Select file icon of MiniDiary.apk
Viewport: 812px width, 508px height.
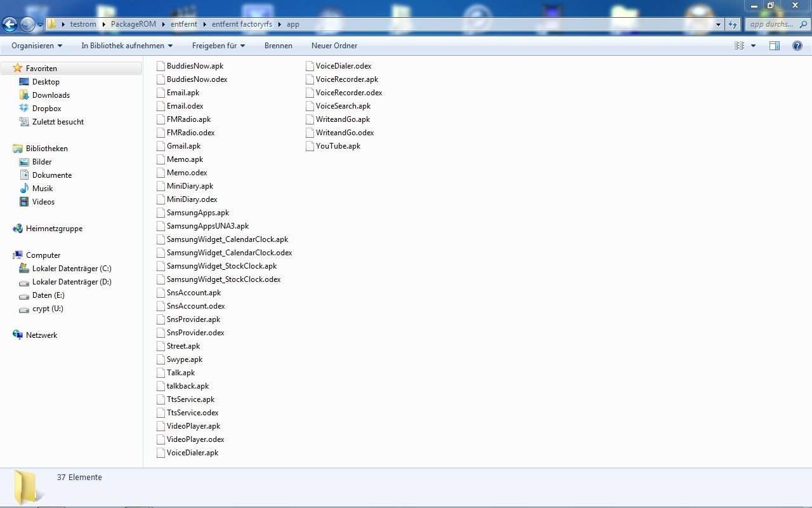[160, 186]
